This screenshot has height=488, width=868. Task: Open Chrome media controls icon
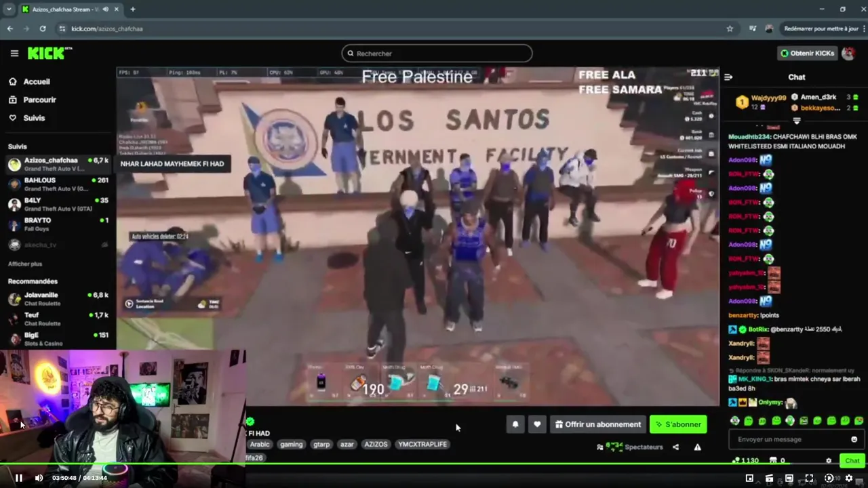(753, 28)
